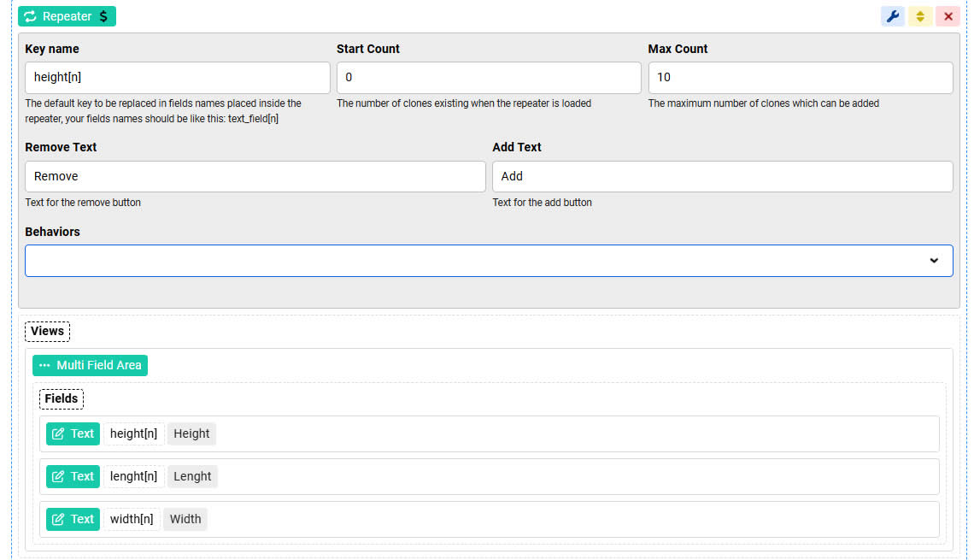Image resolution: width=980 pixels, height=560 pixels.
Task: Click the Behaviors dropdown chevron arrow
Action: [x=934, y=261]
